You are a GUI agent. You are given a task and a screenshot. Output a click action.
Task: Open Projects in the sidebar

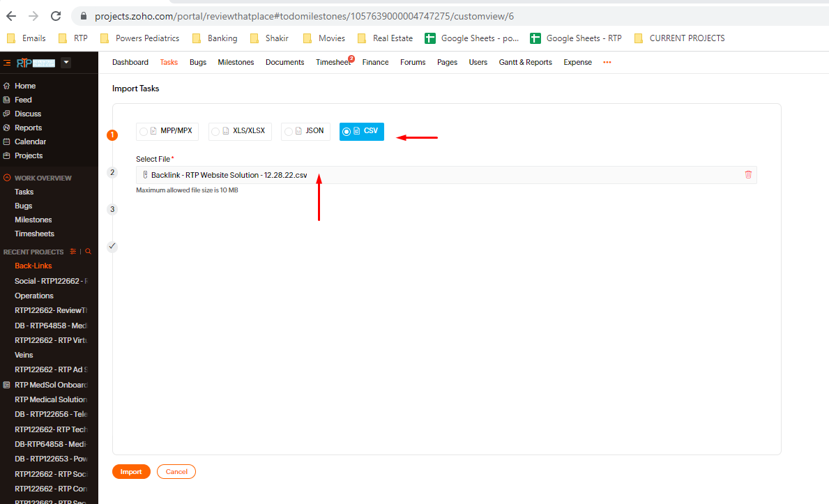tap(29, 155)
